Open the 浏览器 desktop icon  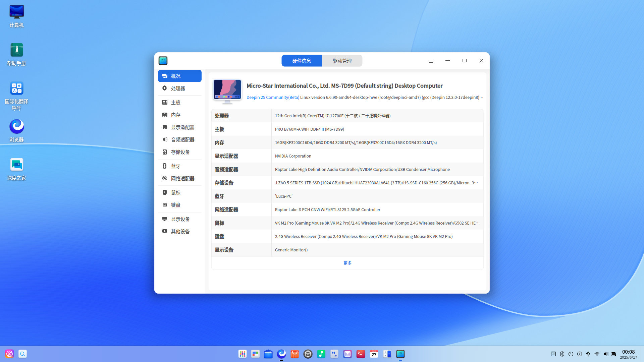pos(16,131)
